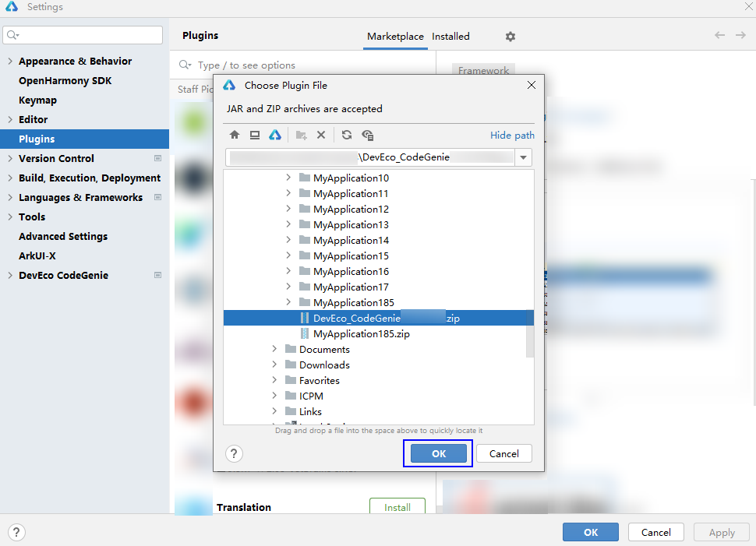Focus the plugin search field
The width and height of the screenshot is (756, 546).
click(x=302, y=65)
